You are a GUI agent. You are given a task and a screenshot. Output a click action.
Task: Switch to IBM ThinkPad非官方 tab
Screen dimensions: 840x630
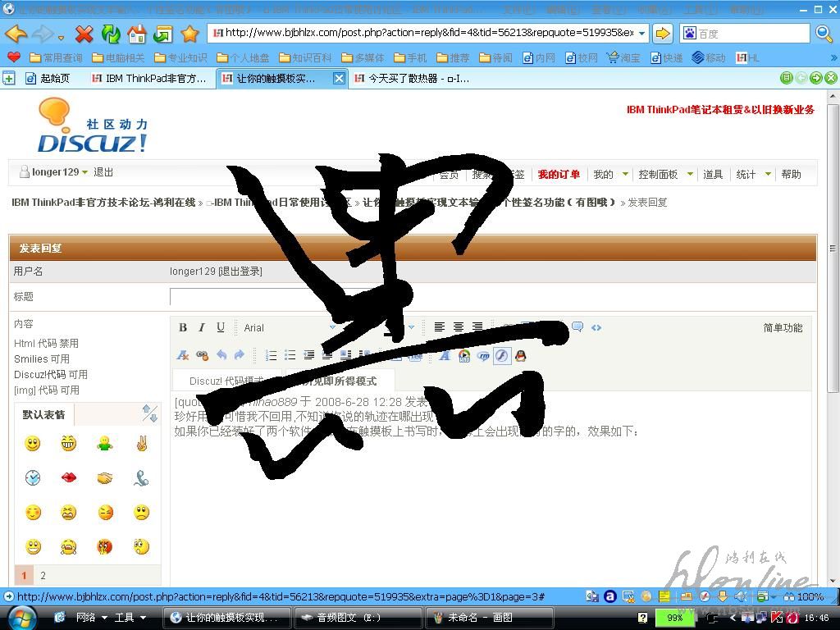pyautogui.click(x=149, y=78)
